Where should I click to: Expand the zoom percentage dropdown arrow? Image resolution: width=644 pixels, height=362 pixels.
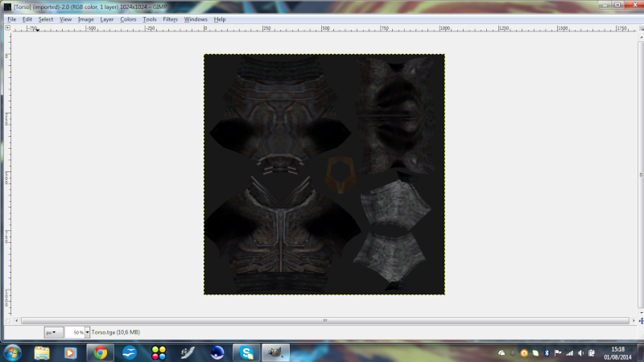click(87, 332)
